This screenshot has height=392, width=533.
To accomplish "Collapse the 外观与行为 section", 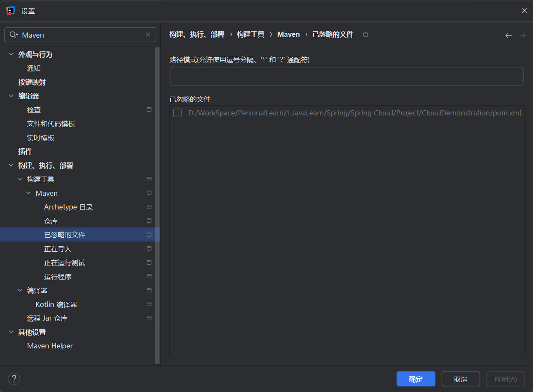I will [x=11, y=54].
